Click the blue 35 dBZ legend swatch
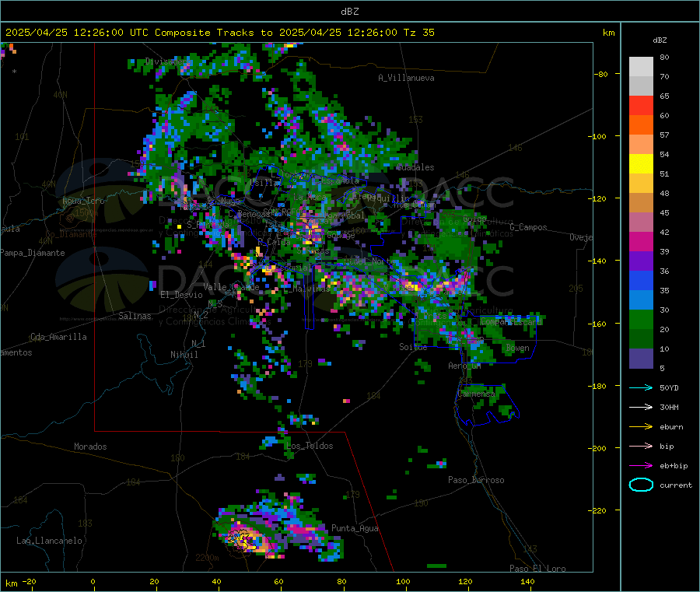This screenshot has height=592, width=700. tap(641, 280)
